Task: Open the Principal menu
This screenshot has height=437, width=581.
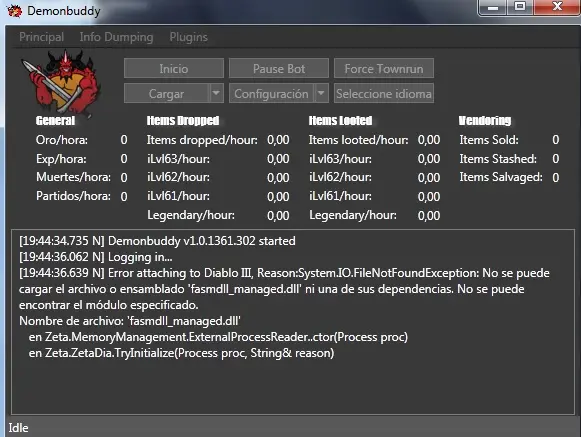Action: click(x=42, y=37)
